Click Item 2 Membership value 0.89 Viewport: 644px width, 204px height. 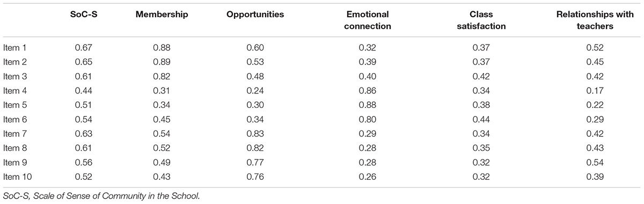(162, 61)
